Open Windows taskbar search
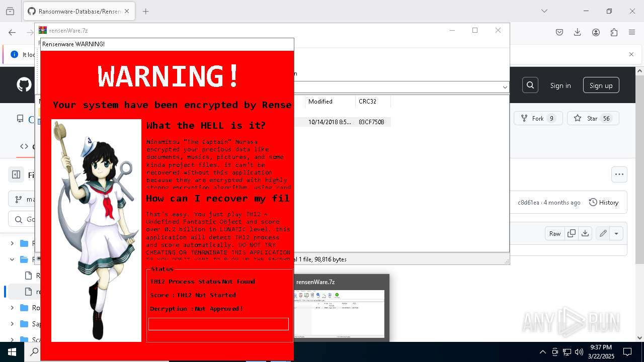This screenshot has width=644, height=362. tap(34, 352)
